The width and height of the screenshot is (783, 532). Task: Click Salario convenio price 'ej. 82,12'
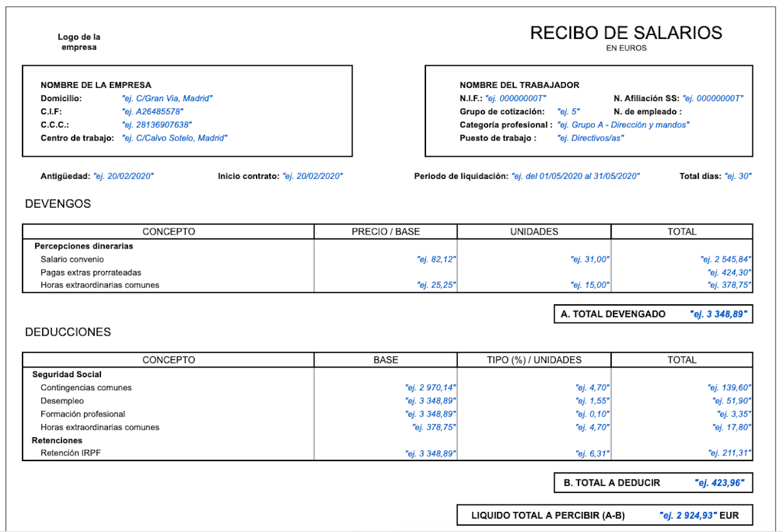pyautogui.click(x=437, y=259)
